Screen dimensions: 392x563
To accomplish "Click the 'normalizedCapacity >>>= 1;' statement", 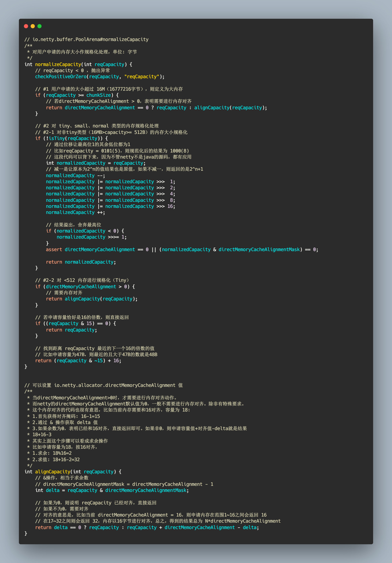I will pyautogui.click(x=91, y=237).
